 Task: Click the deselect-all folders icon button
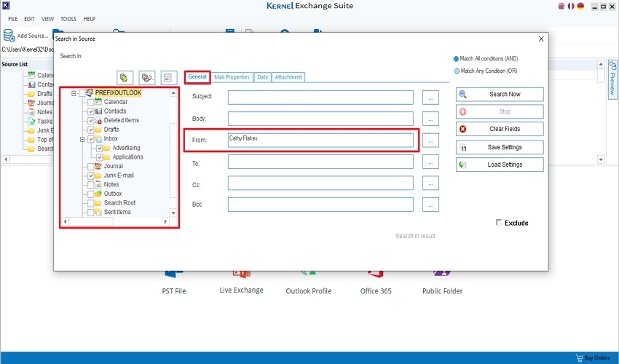(x=147, y=78)
